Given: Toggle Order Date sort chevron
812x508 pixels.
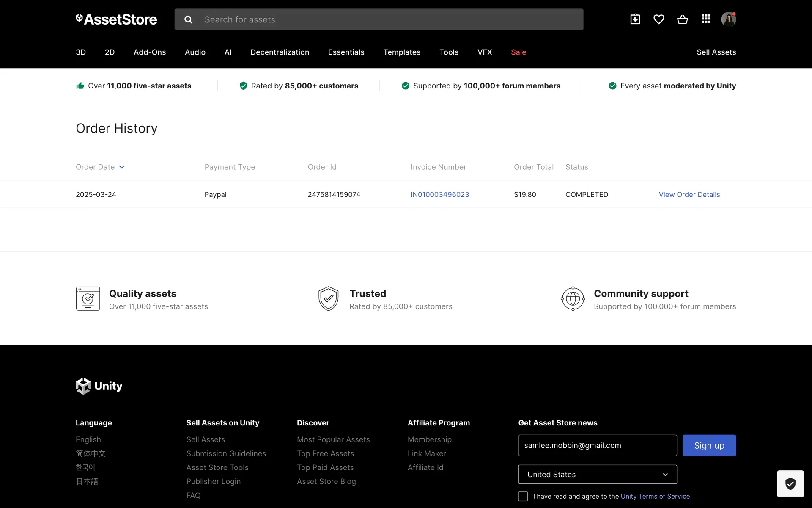Looking at the screenshot, I should pyautogui.click(x=122, y=167).
